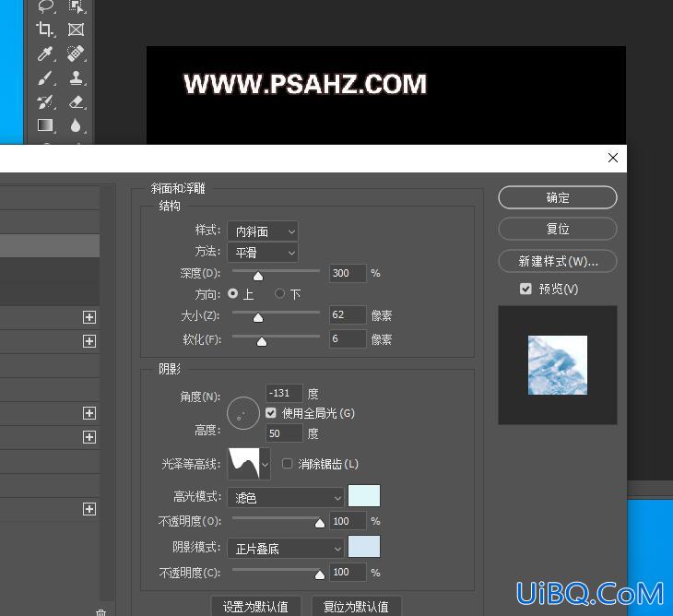
Task: Click the highlight 不透明度(O) value field
Action: [x=348, y=521]
